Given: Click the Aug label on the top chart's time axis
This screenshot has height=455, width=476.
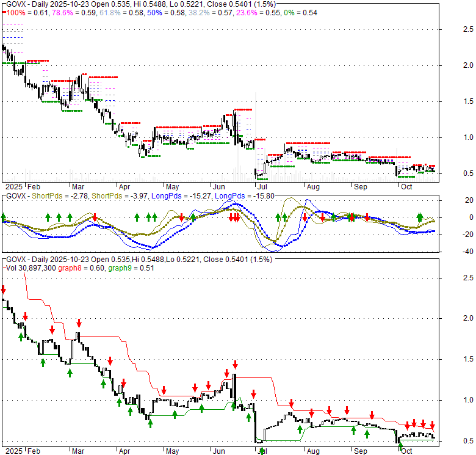Looking at the screenshot, I should tap(313, 186).
